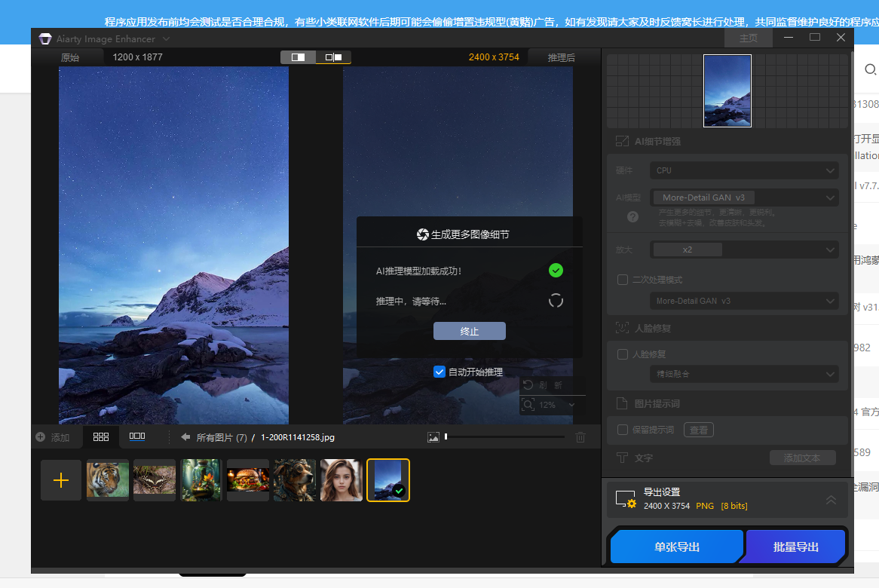
Task: Click the grid view icon in image list
Action: (101, 436)
